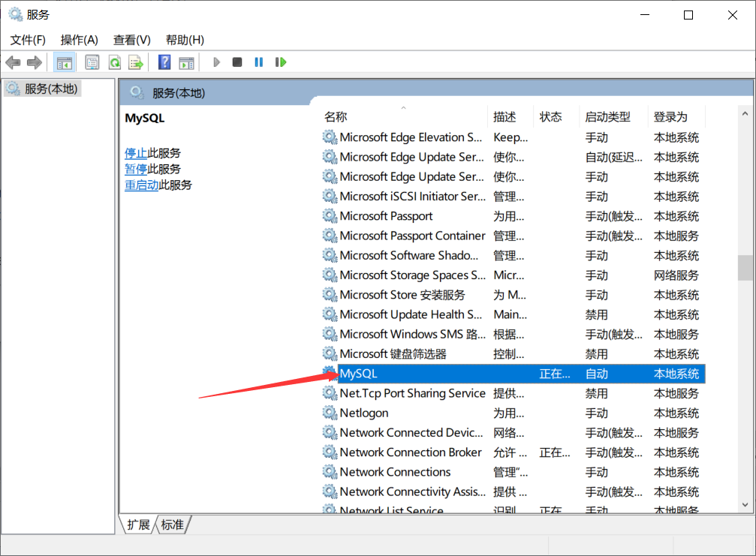Open the Help question-mark toolbar icon
This screenshot has width=756, height=556.
(x=164, y=62)
